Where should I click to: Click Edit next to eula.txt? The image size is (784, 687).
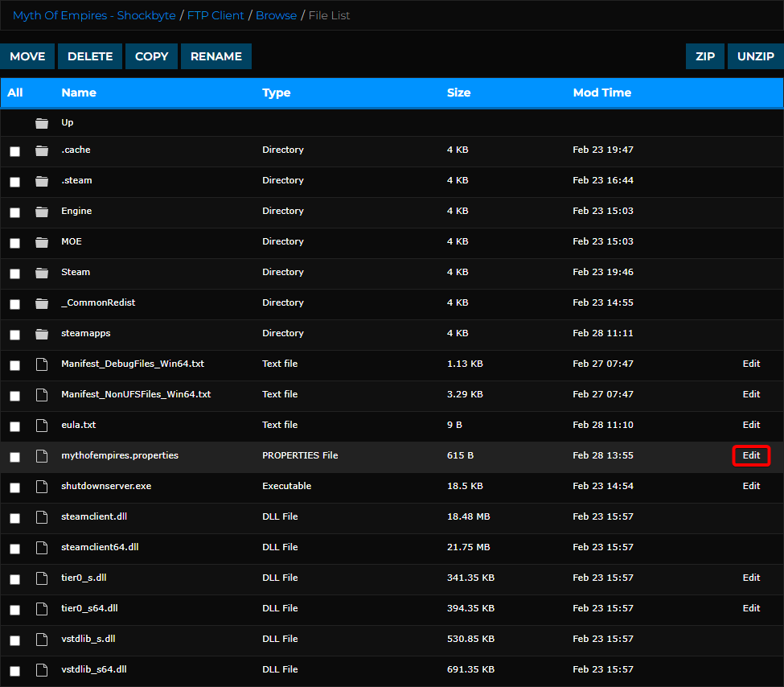click(751, 425)
